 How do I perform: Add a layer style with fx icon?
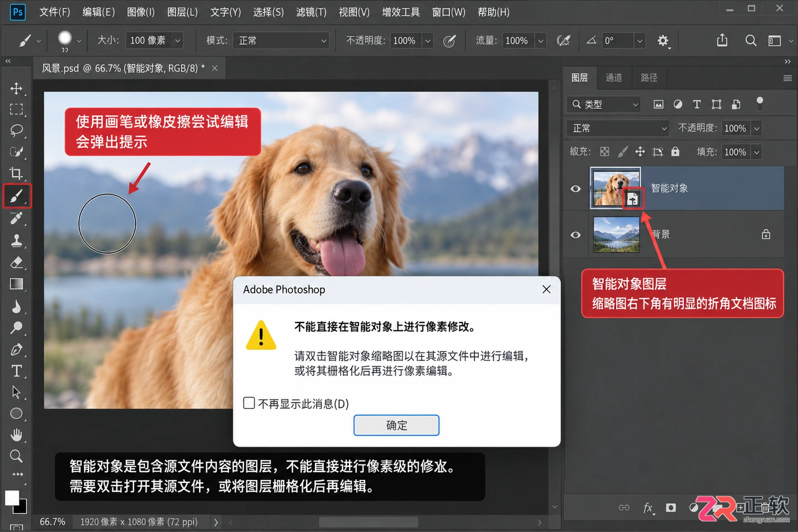click(x=648, y=508)
